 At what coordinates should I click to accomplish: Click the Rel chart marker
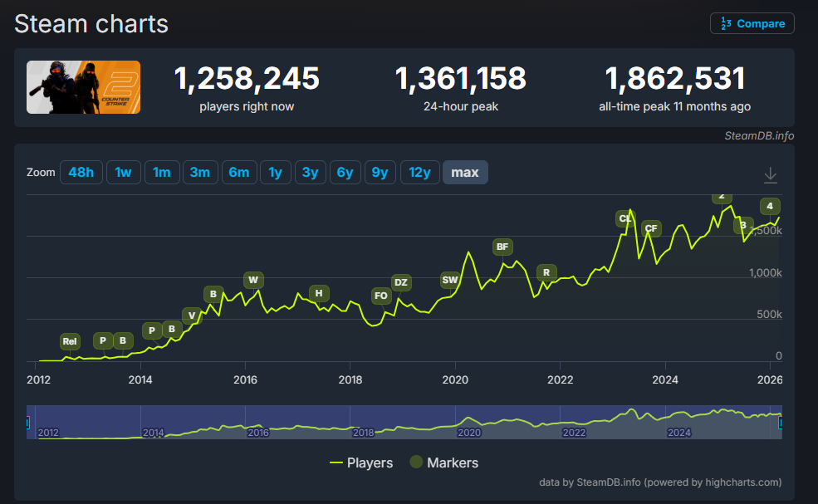[70, 341]
